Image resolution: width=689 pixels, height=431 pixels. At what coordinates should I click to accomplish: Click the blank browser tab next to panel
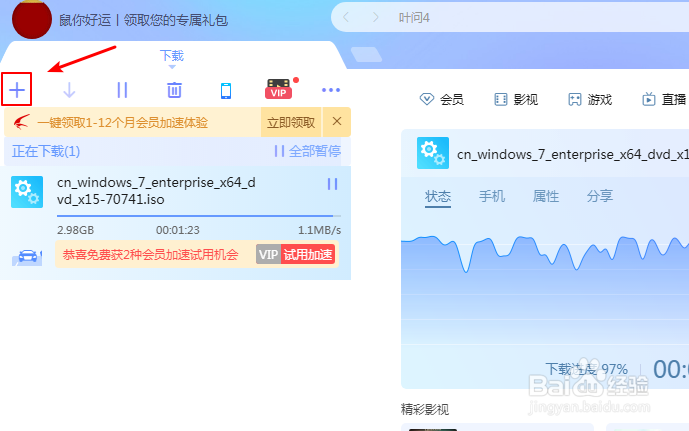click(366, 54)
